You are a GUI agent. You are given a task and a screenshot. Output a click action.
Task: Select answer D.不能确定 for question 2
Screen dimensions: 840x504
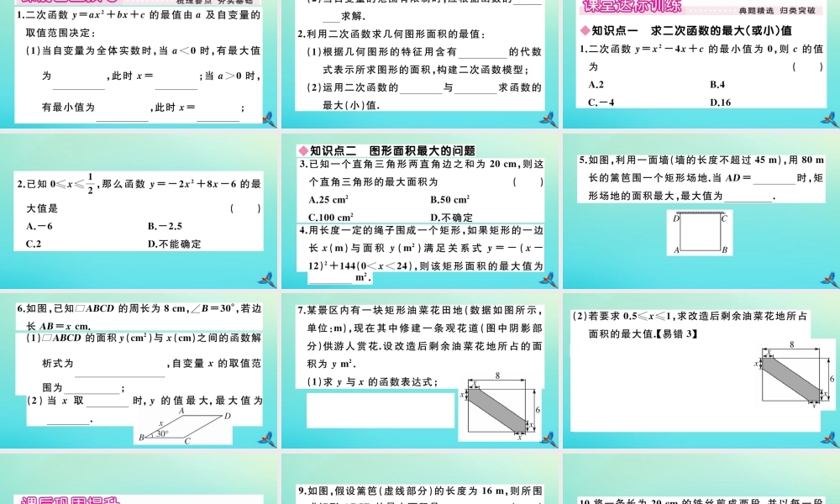click(174, 244)
